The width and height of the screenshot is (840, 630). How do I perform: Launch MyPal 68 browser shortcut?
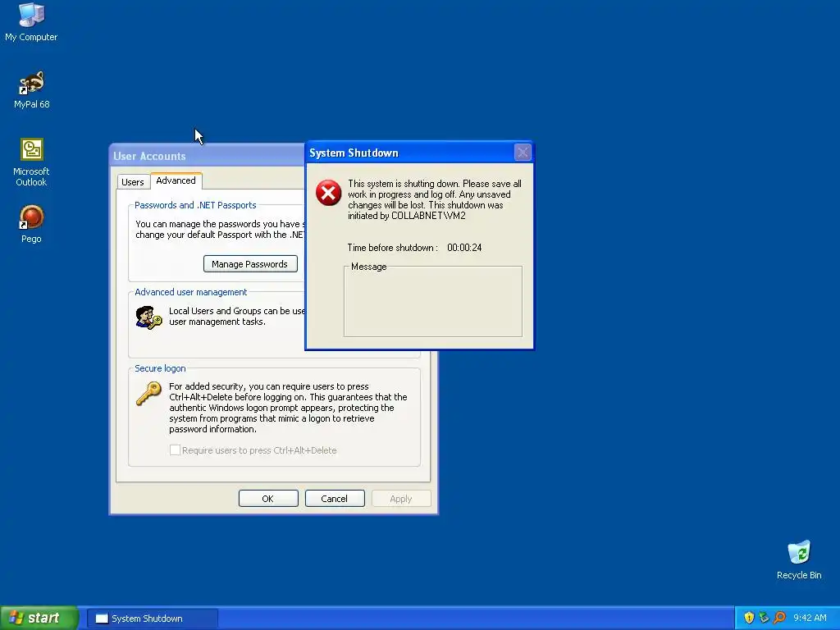click(31, 89)
